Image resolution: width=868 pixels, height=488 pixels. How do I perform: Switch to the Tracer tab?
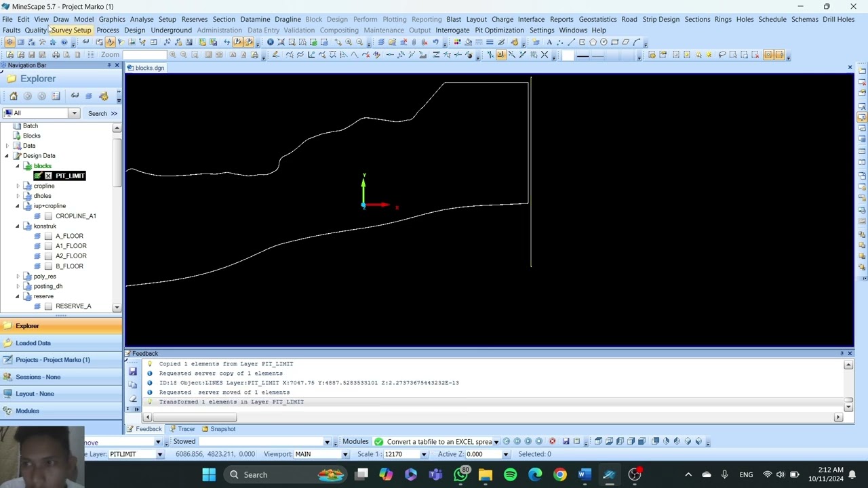[181, 429]
